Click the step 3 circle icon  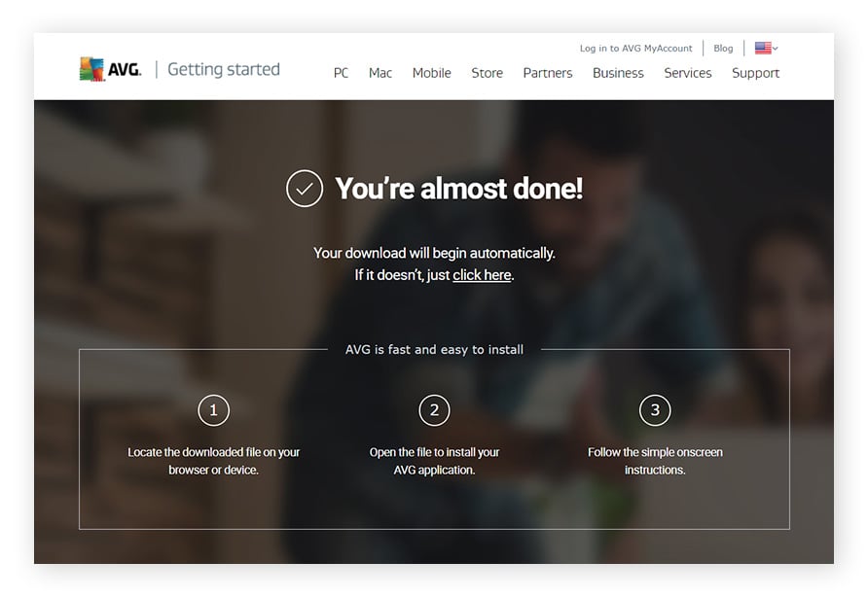click(655, 410)
